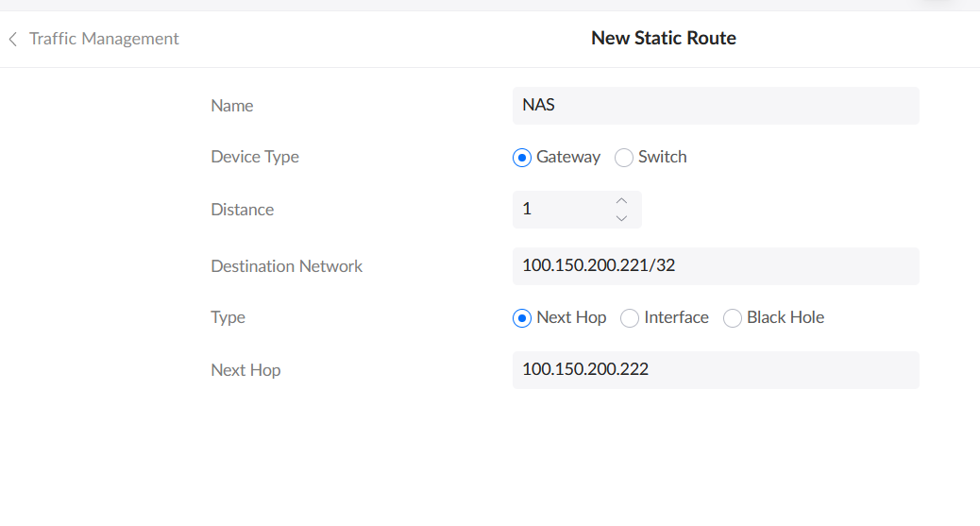Image resolution: width=980 pixels, height=526 pixels.
Task: Choose the Interface route type radio
Action: click(630, 318)
